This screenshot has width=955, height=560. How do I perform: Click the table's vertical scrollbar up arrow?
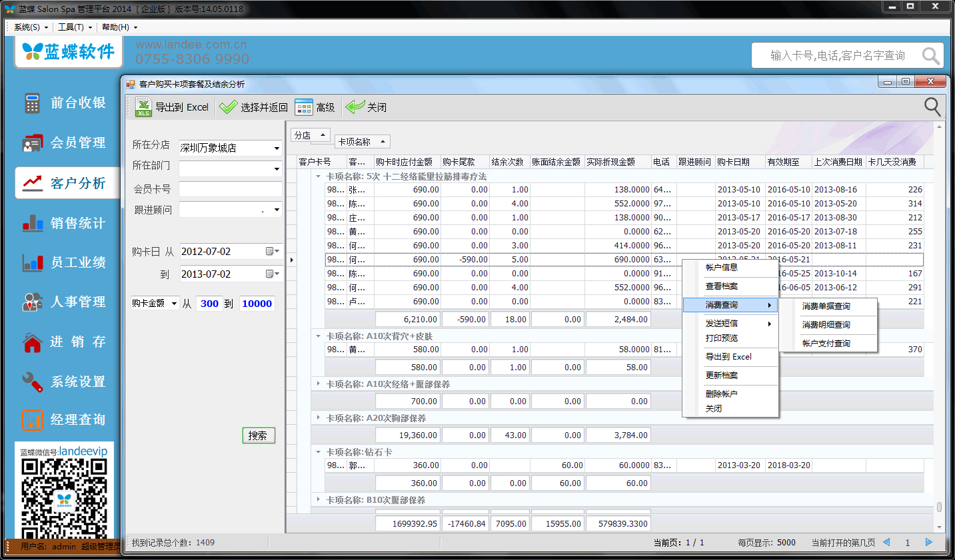(x=939, y=127)
